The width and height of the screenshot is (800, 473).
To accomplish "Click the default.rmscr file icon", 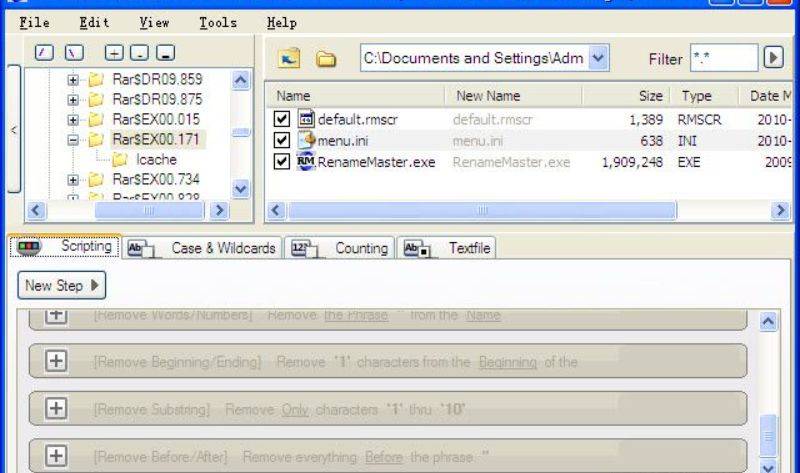I will (306, 119).
